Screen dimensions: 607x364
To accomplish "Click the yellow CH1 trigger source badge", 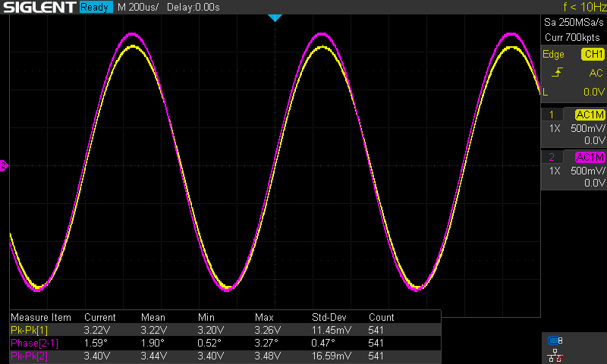I will tap(592, 55).
